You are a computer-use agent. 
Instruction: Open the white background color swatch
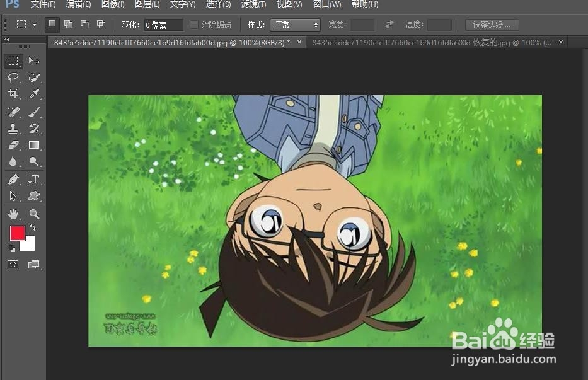29,245
